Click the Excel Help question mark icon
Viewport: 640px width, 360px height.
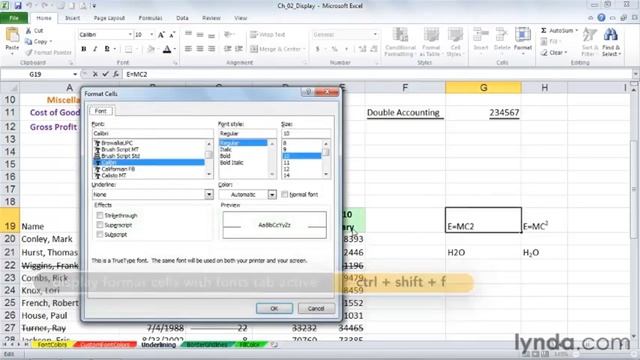coord(601,18)
